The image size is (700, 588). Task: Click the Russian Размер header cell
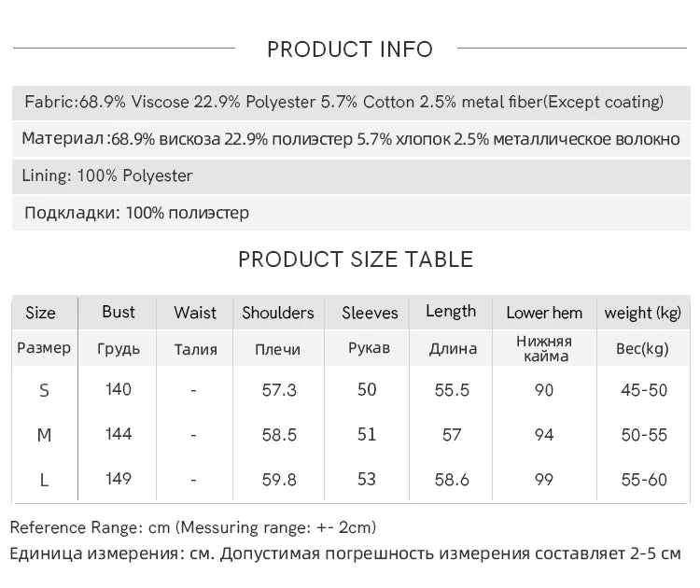click(44, 348)
